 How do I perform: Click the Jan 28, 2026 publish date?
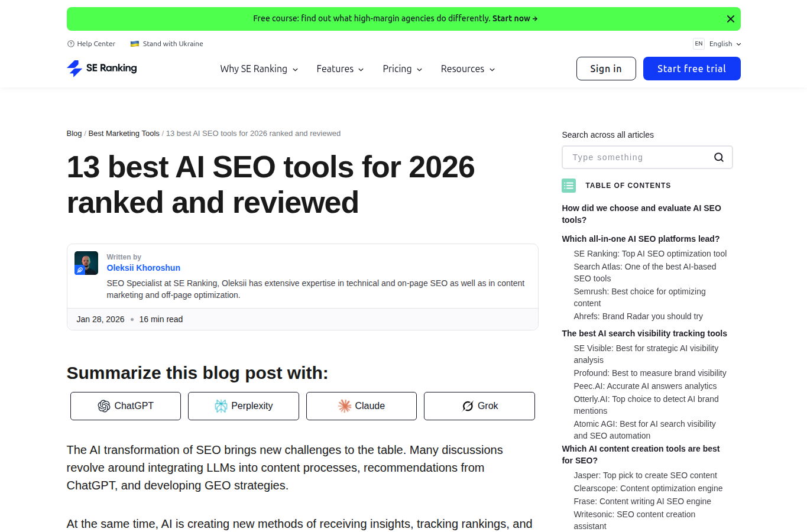pos(101,319)
